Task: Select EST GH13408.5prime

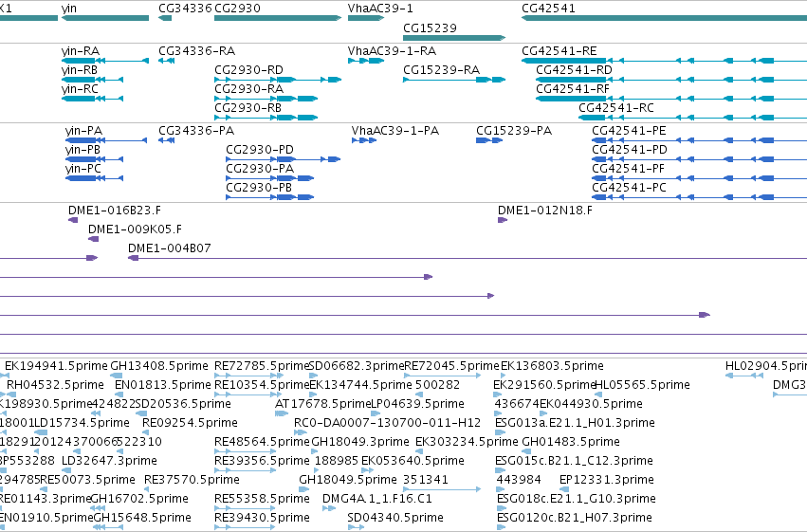Action: click(159, 366)
